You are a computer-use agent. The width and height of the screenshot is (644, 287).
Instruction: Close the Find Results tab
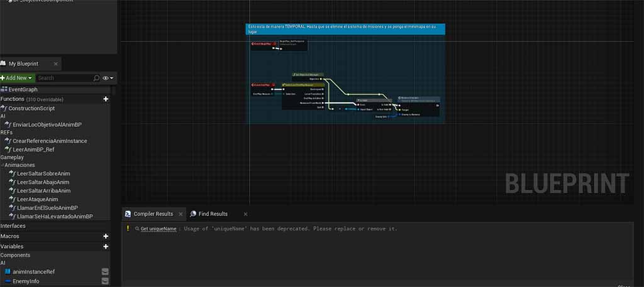[245, 214]
